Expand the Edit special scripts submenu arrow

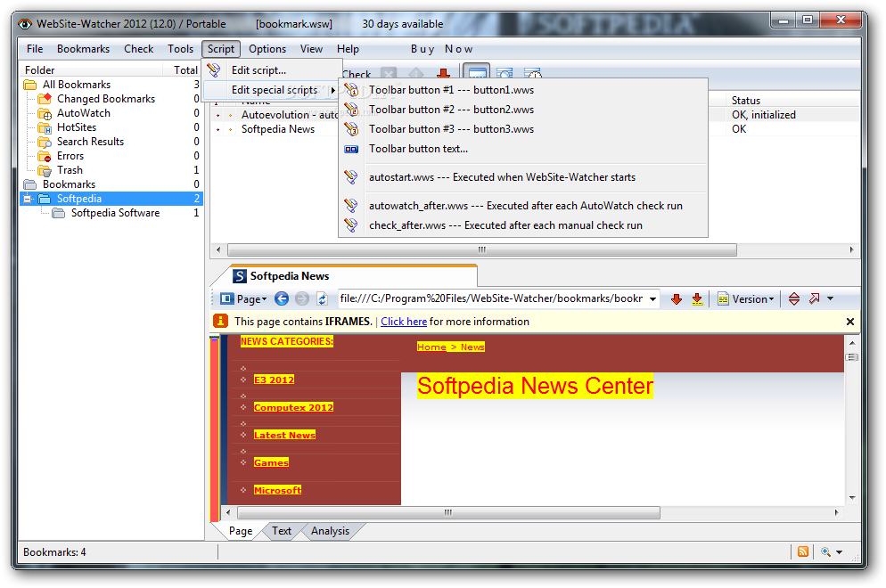click(x=333, y=90)
